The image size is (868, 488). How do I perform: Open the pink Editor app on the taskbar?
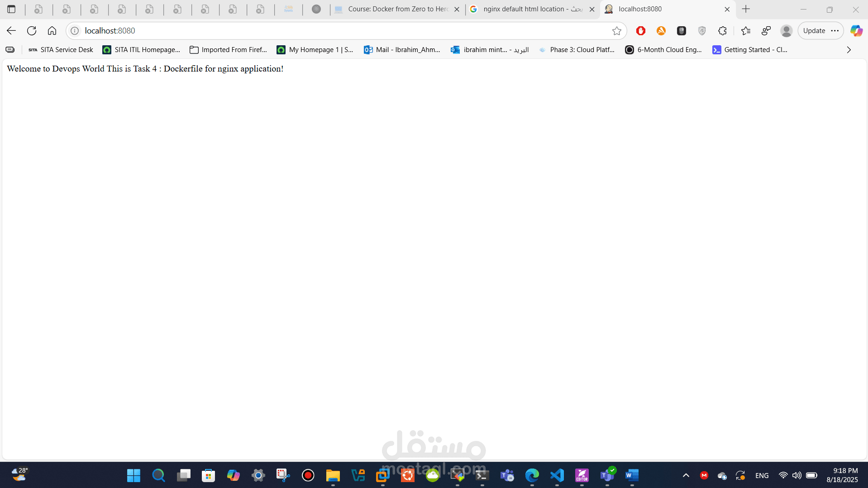pyautogui.click(x=582, y=475)
